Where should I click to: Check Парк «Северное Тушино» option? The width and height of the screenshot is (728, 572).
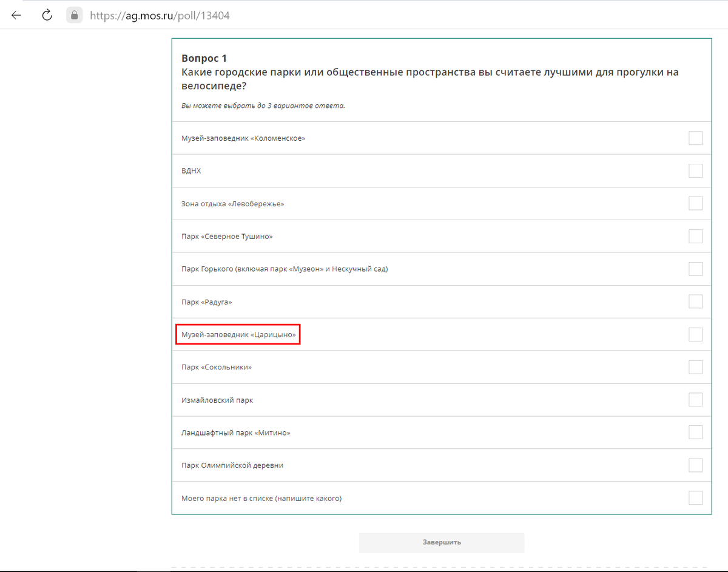pyautogui.click(x=695, y=237)
